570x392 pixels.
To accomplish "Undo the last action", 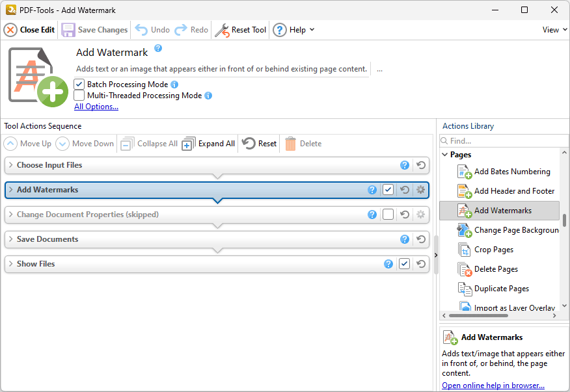I will [x=152, y=30].
